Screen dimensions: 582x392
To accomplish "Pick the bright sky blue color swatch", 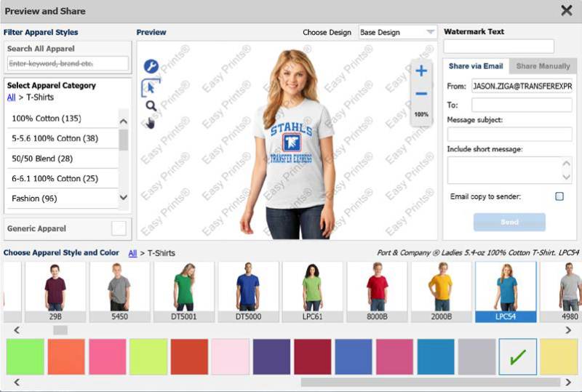I will point(436,357).
